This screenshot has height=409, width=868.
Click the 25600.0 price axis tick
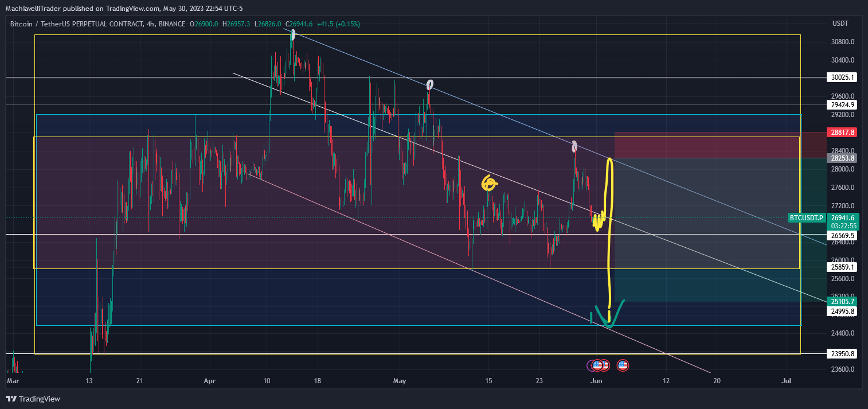[842, 278]
